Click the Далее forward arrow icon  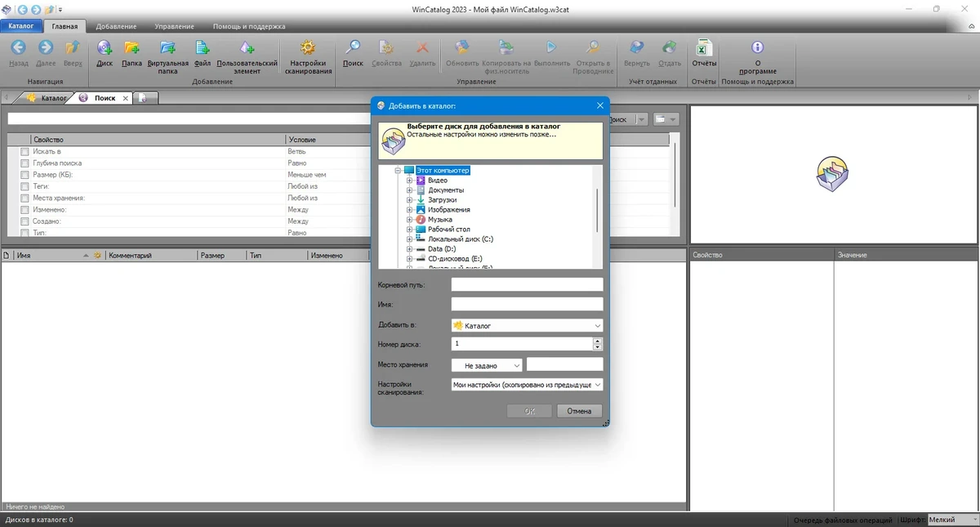click(x=46, y=47)
